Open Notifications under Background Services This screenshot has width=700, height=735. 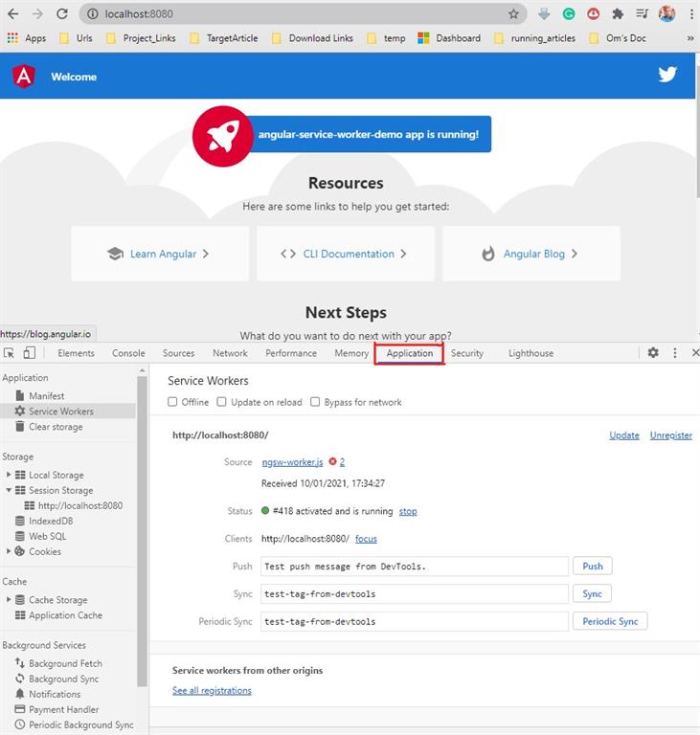[54, 694]
